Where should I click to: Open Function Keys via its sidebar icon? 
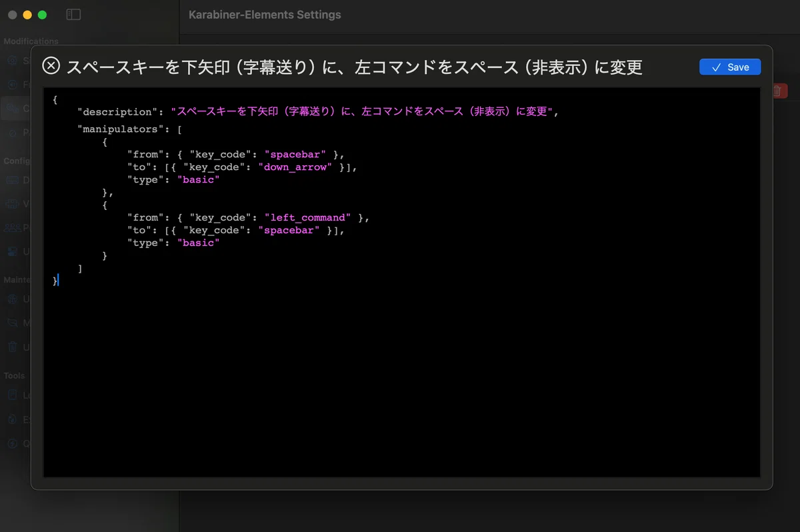click(x=13, y=85)
